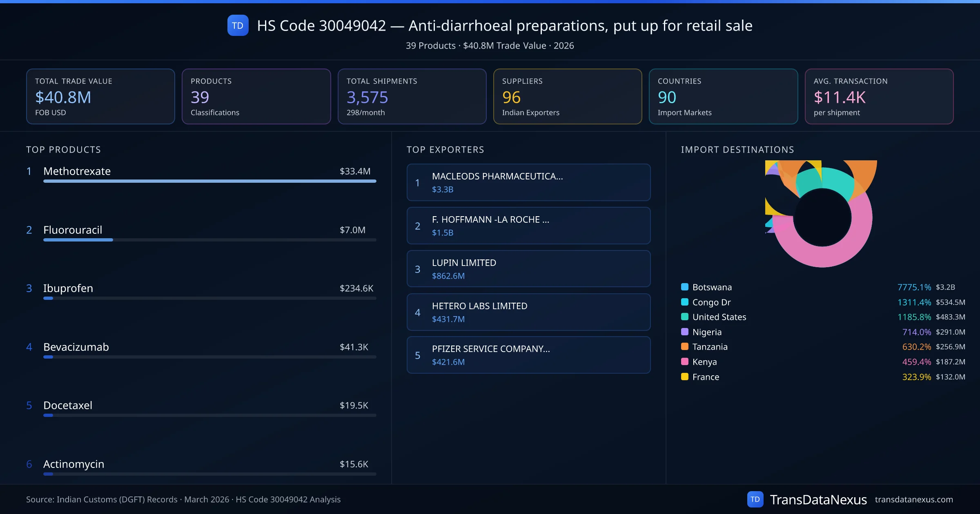Click the Avg. Transaction stat card
The width and height of the screenshot is (980, 514).
click(x=879, y=96)
